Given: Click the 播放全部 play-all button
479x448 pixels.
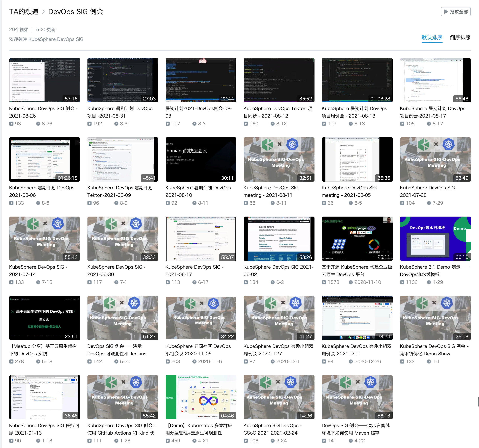Looking at the screenshot, I should coord(456,12).
